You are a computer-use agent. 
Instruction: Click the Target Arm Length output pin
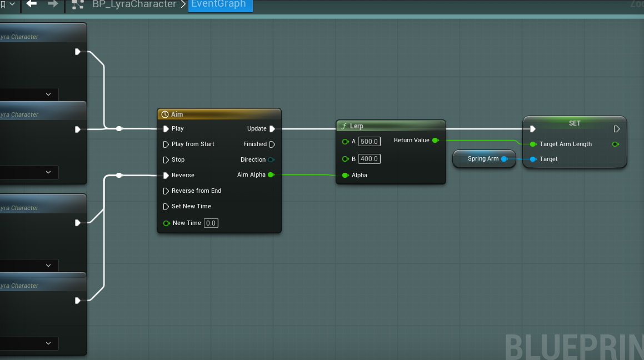(x=616, y=144)
